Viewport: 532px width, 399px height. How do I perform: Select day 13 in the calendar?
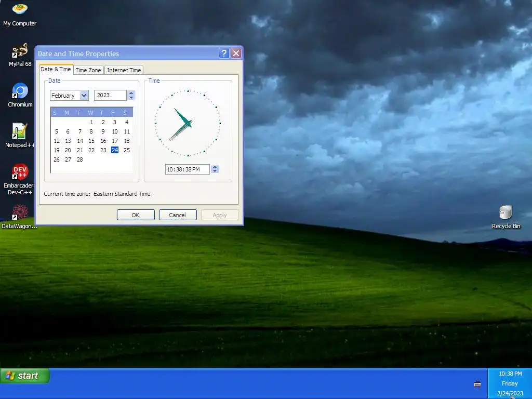point(68,141)
